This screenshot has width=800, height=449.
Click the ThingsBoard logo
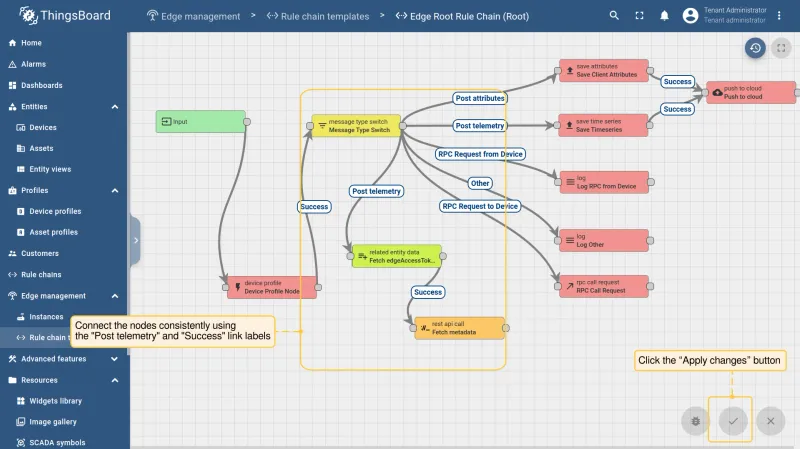(65, 16)
